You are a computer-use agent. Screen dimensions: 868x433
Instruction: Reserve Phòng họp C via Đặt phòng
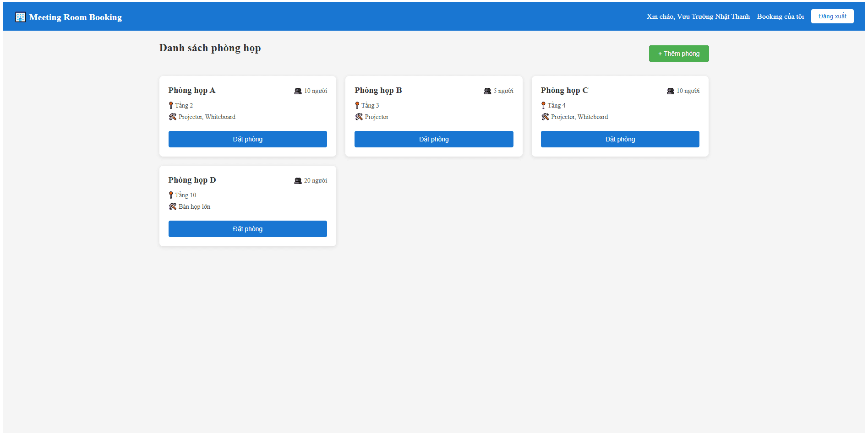pyautogui.click(x=620, y=139)
